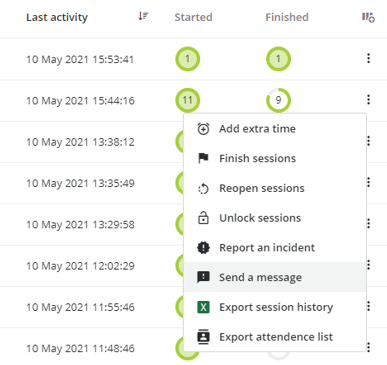This screenshot has height=365, width=387.
Task: Choose Export attendence list from menu
Action: pos(275,337)
